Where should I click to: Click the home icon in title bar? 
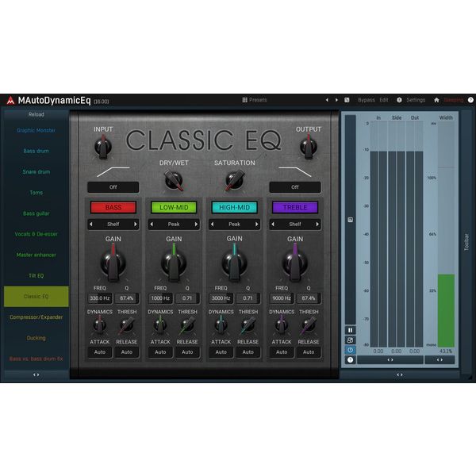(x=436, y=100)
